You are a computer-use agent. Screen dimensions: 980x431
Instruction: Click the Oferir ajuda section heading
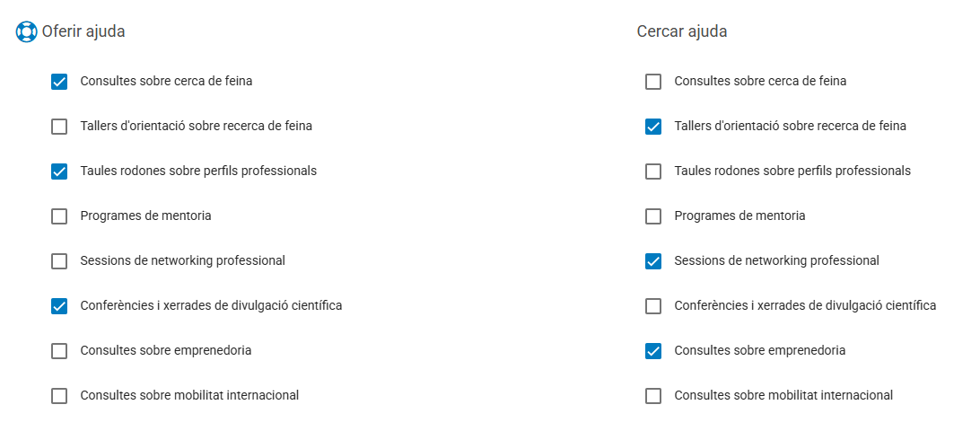coord(83,31)
